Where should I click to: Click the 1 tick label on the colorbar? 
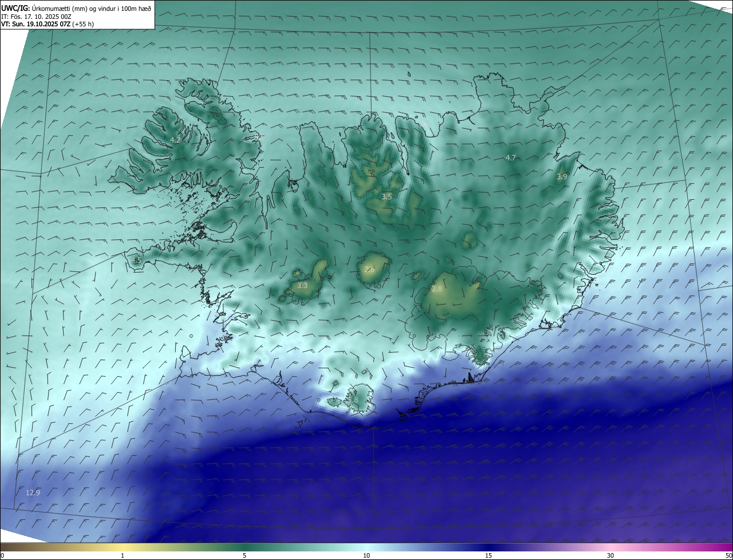pyautogui.click(x=123, y=555)
